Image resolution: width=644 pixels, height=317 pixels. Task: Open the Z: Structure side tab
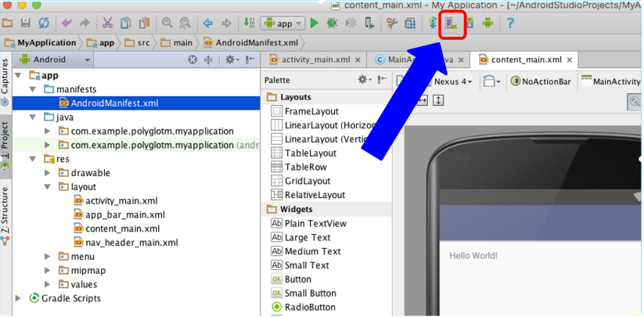[5, 215]
